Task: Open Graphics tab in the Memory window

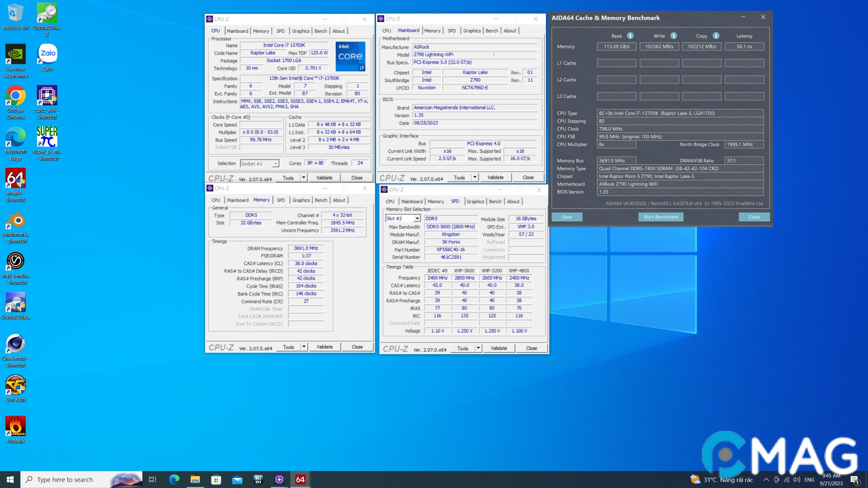Action: coord(301,200)
